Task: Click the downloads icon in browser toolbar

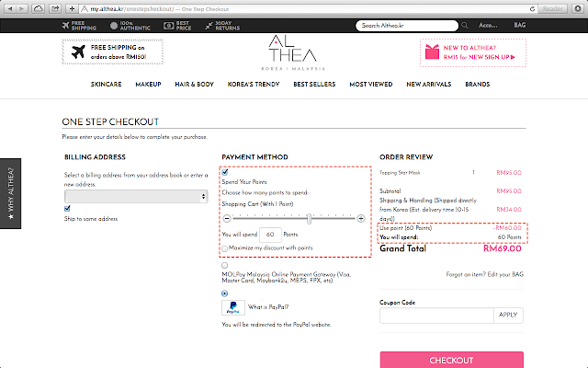Action: tap(578, 8)
